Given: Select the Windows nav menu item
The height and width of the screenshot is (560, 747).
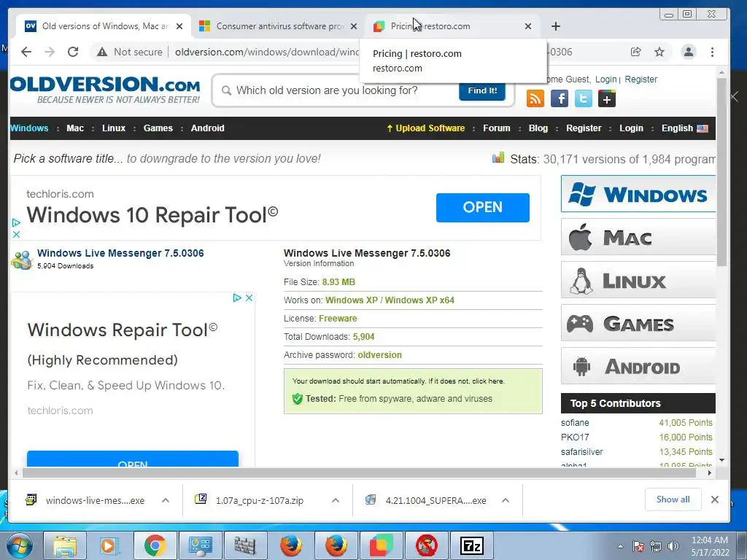Looking at the screenshot, I should point(29,128).
